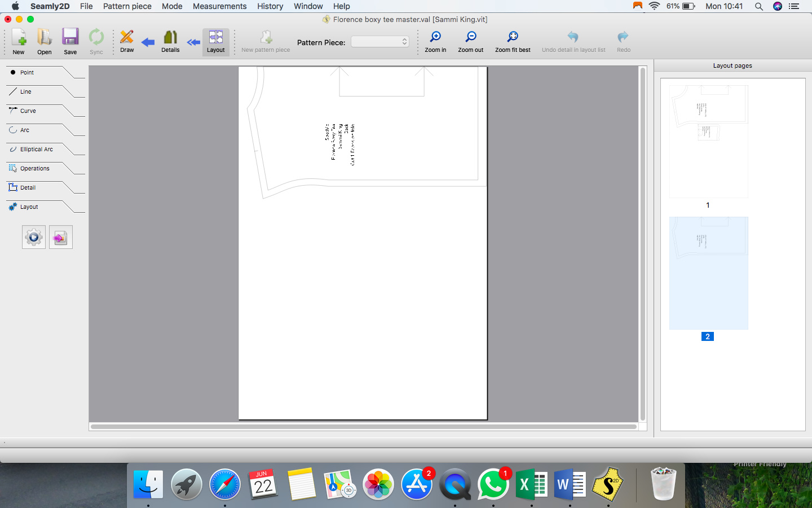Open the layout settings gear tool

(34, 237)
